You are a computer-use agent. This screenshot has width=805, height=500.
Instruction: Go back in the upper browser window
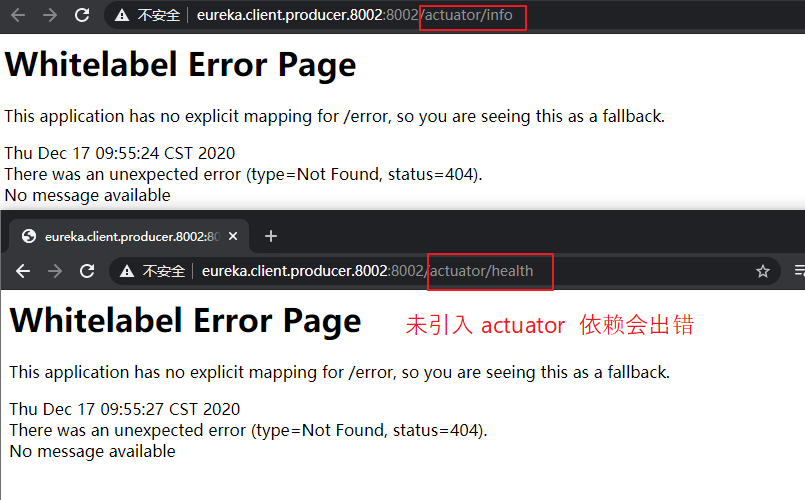tap(18, 15)
